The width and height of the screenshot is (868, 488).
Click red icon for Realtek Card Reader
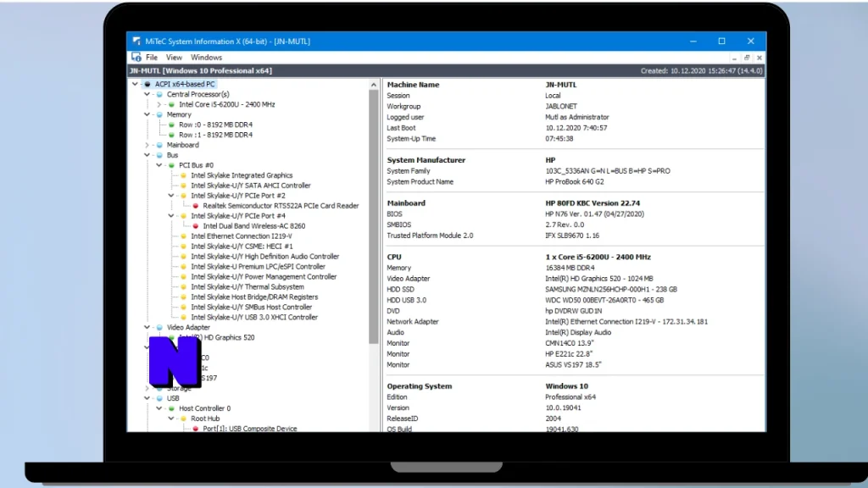[196, 206]
